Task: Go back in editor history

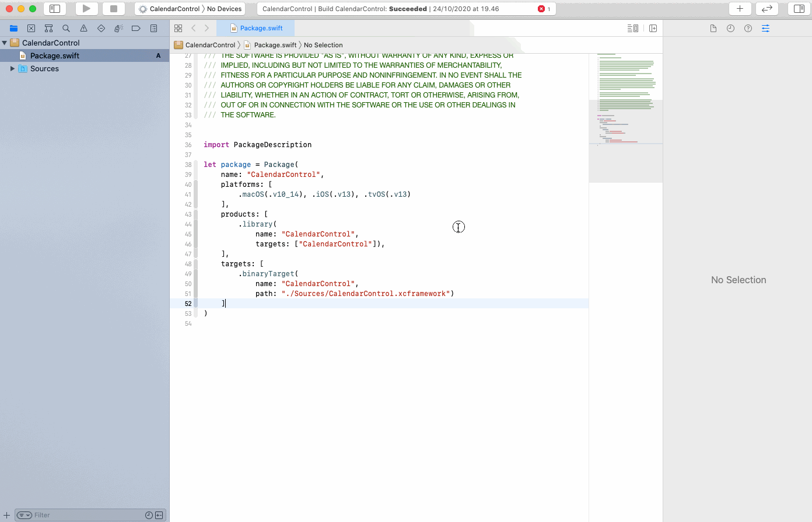Action: [x=193, y=28]
